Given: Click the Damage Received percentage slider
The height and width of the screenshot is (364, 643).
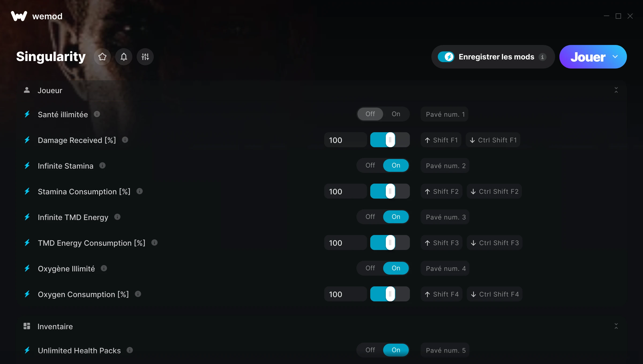Looking at the screenshot, I should pos(390,140).
